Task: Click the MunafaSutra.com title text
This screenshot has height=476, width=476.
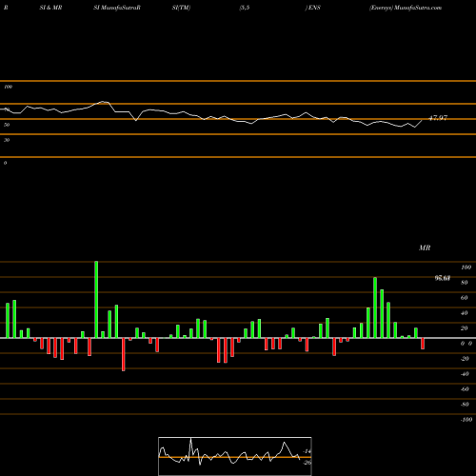Action: click(418, 8)
